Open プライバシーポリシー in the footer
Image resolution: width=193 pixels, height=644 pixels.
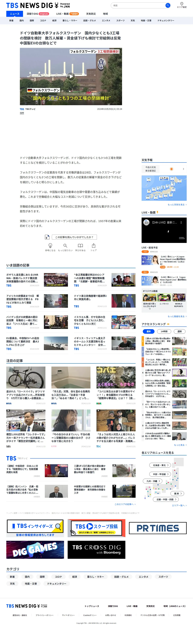(x=44, y=615)
